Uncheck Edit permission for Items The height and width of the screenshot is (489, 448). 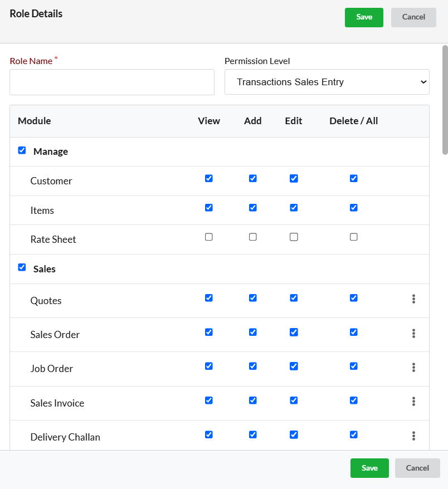pyautogui.click(x=294, y=208)
